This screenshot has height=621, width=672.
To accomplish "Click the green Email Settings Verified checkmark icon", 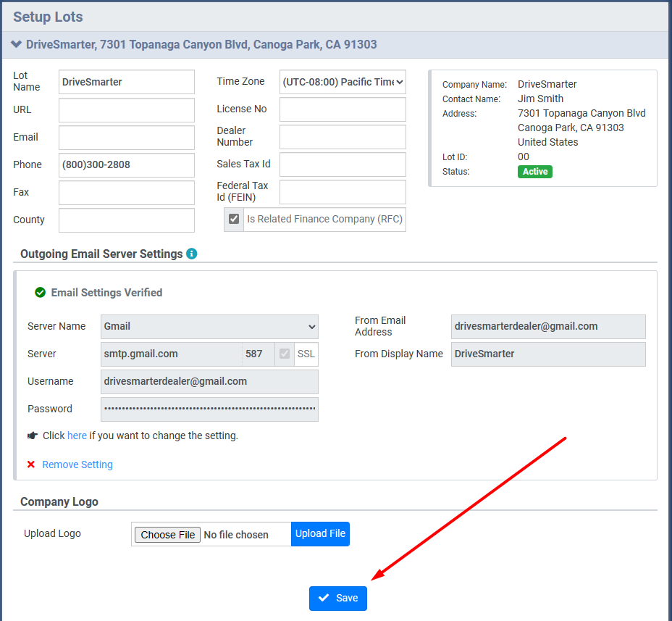I will pos(41,293).
